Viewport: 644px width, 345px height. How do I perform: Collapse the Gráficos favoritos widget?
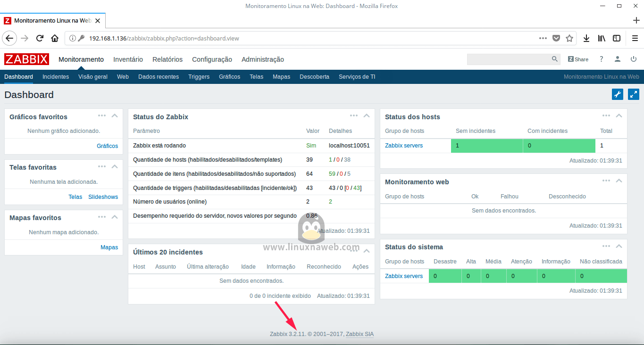tap(115, 115)
